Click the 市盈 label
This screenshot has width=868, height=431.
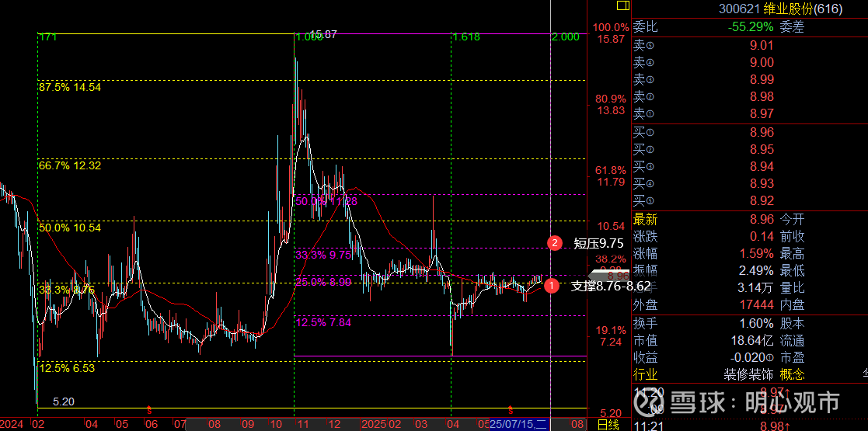click(792, 358)
